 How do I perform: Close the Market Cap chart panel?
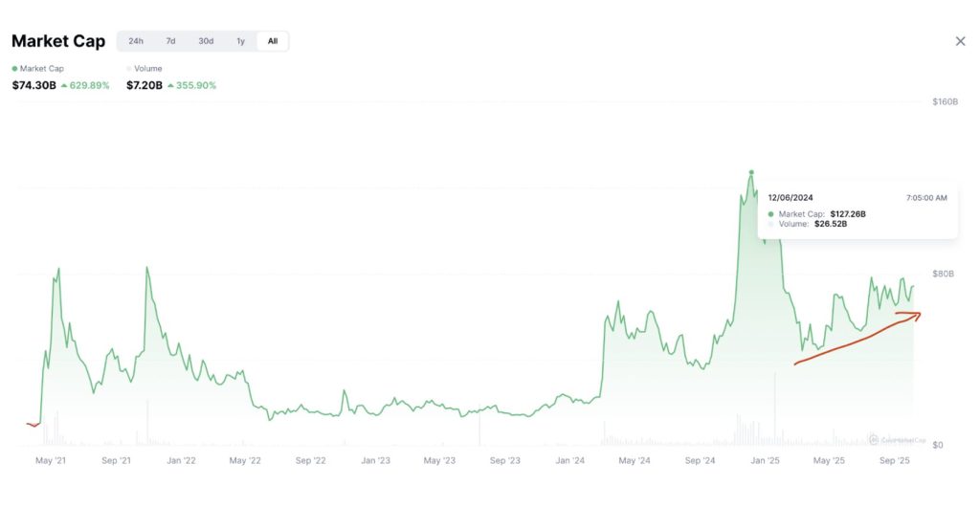(960, 41)
